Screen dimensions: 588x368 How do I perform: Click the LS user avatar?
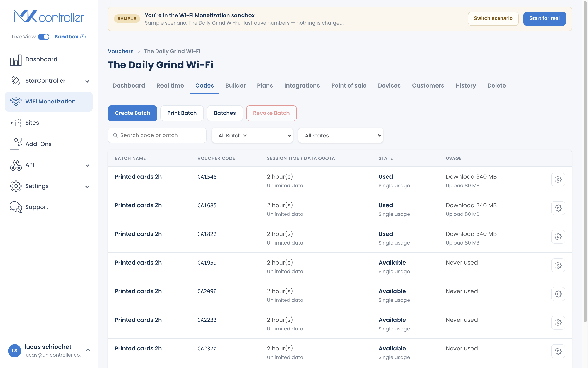[x=14, y=351]
